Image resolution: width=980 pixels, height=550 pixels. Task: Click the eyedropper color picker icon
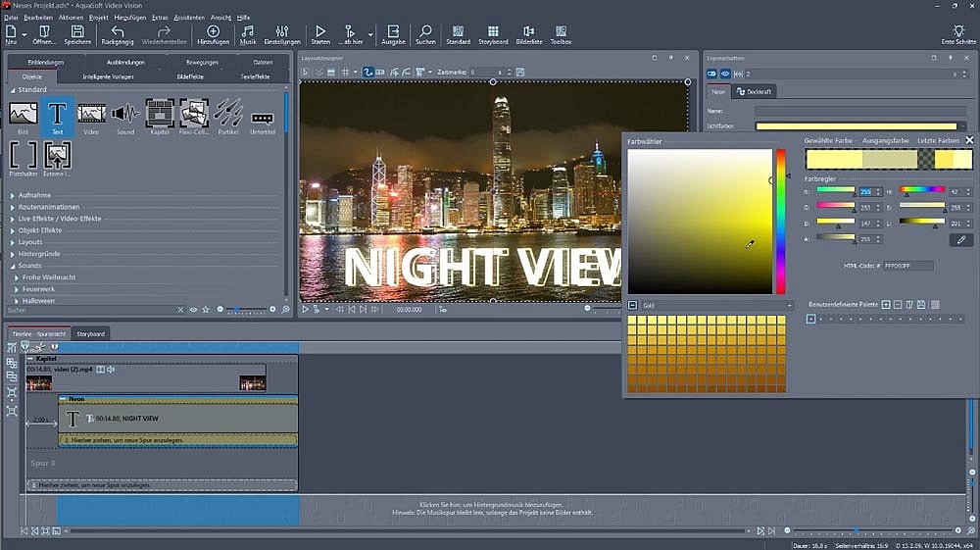(x=960, y=239)
